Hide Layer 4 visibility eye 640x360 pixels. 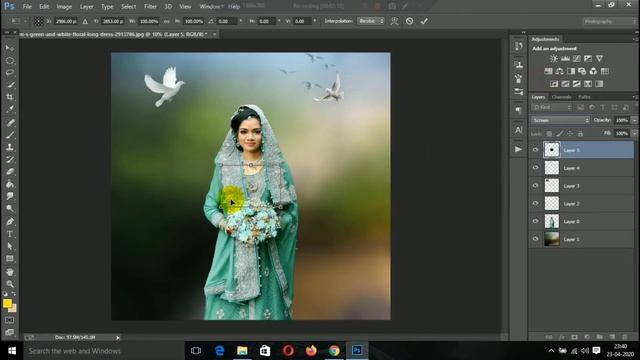pos(536,168)
